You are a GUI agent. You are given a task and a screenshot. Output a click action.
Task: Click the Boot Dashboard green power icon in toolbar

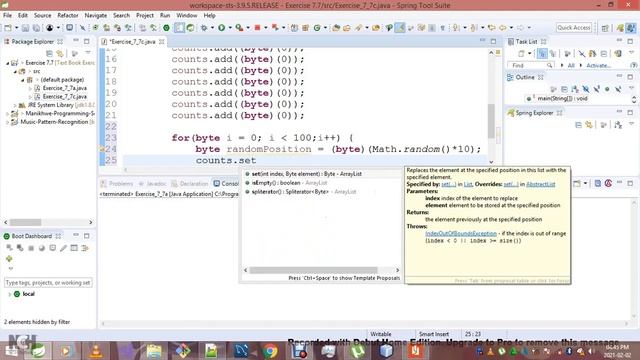pyautogui.click(x=166, y=28)
